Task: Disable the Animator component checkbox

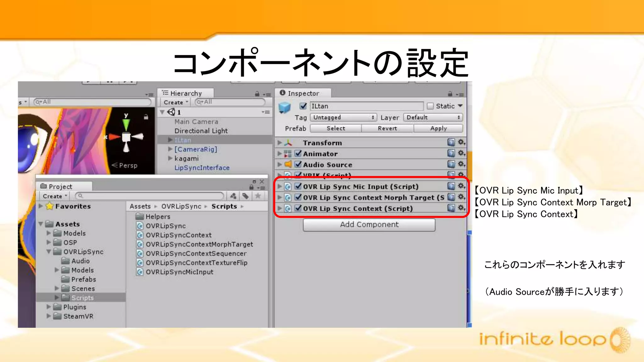Action: pyautogui.click(x=298, y=153)
